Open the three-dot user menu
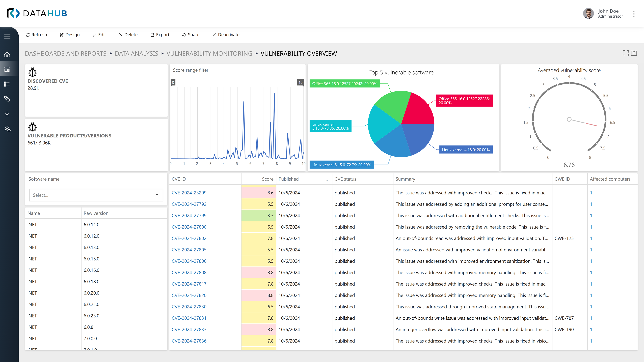Screen dimensions: 644x362 coord(634,14)
